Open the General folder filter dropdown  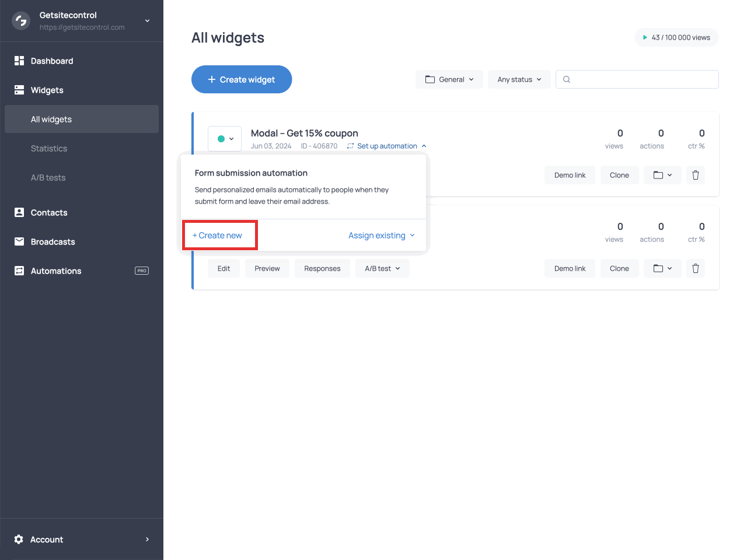click(x=449, y=79)
